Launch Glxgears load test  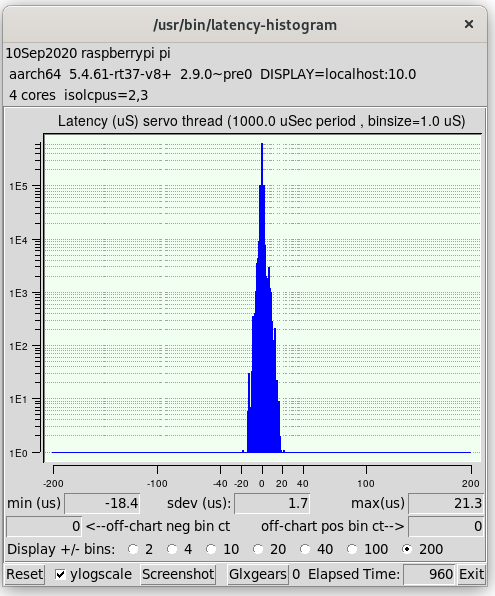(x=257, y=574)
